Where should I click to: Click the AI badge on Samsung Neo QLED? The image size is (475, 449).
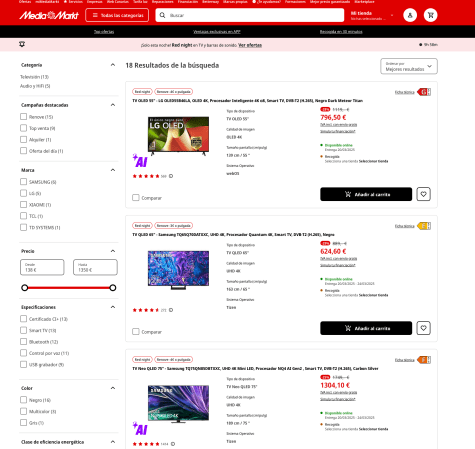140,429
